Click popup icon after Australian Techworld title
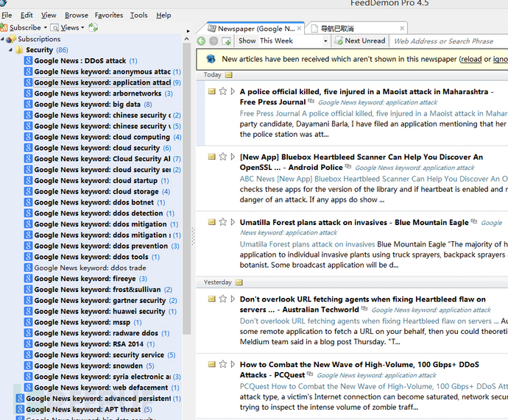The image size is (508, 420). pyautogui.click(x=364, y=308)
